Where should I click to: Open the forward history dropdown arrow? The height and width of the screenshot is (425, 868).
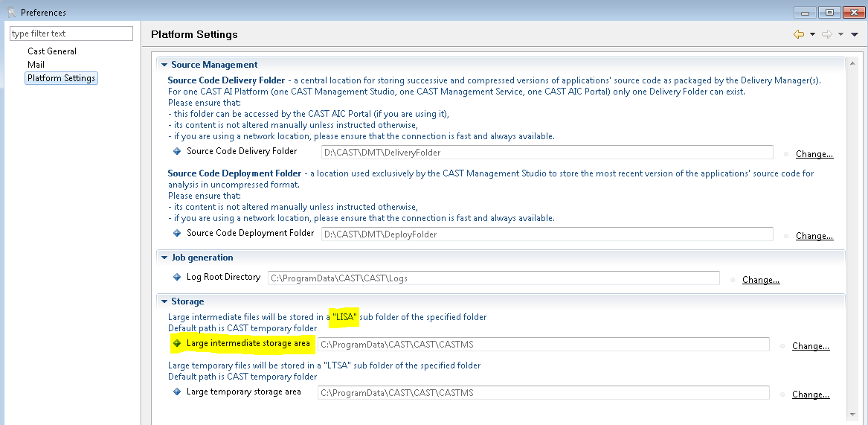tap(840, 35)
